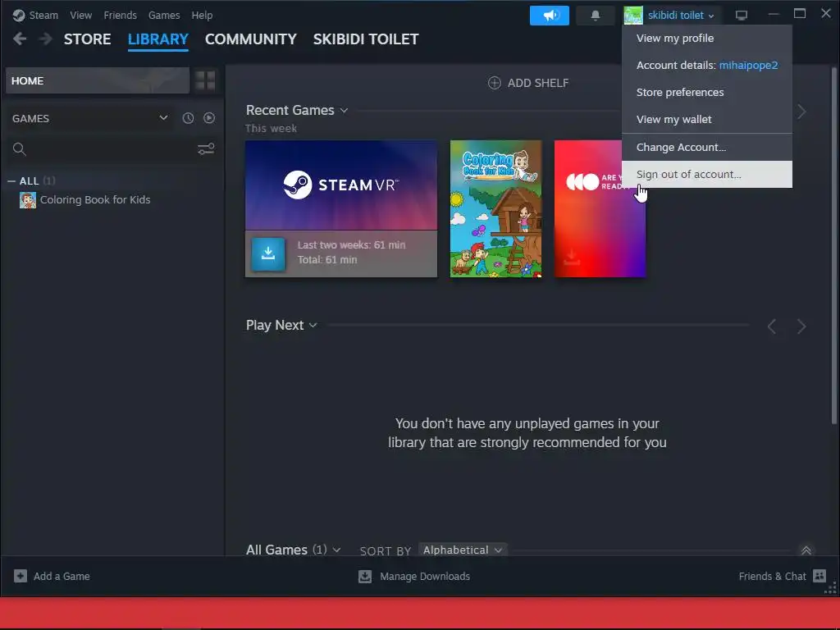Go to the STORE tab
This screenshot has height=630, width=840.
(87, 39)
